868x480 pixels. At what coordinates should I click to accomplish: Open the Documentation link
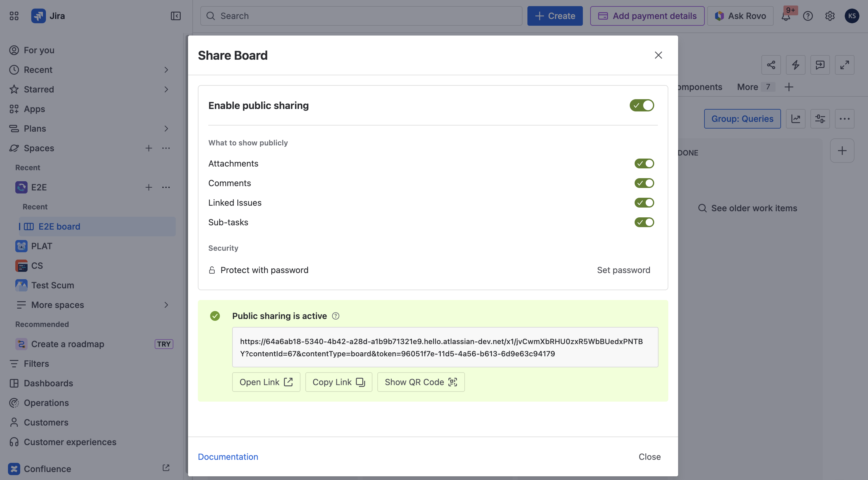pyautogui.click(x=228, y=457)
